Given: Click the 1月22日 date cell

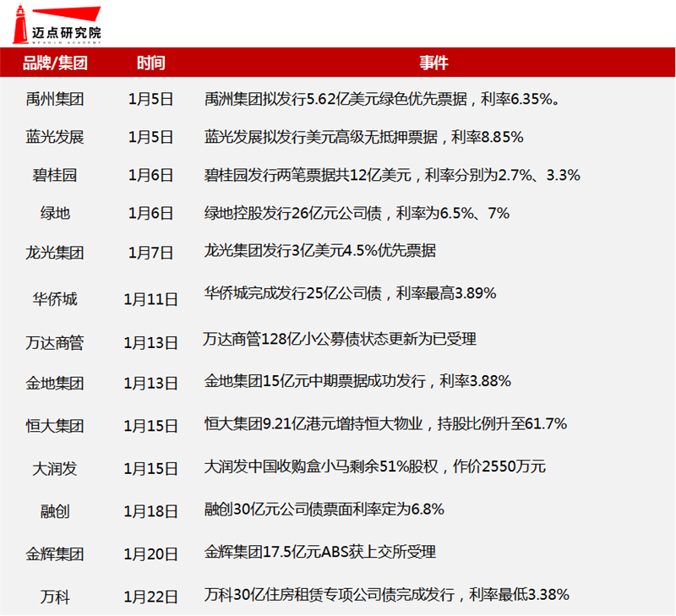Looking at the screenshot, I should pos(150,597).
